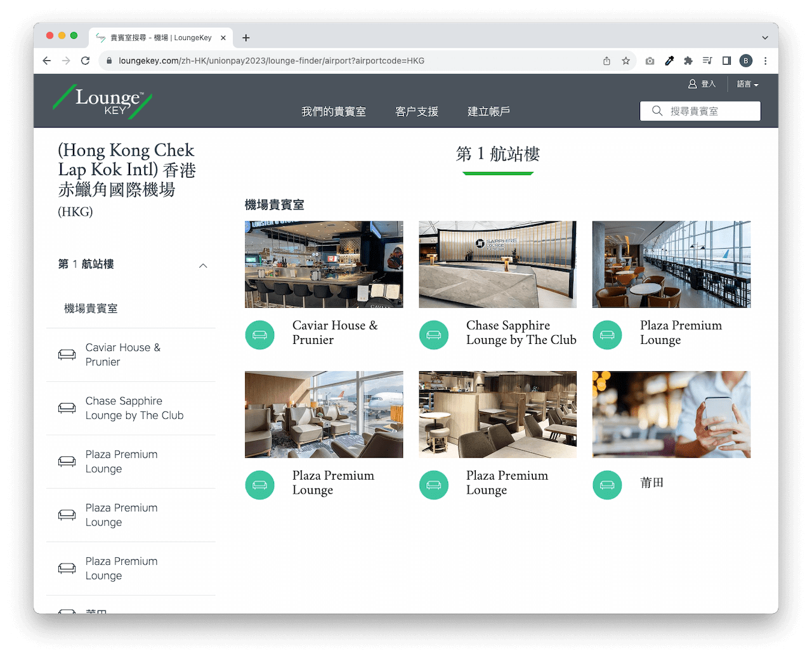The image size is (812, 658).
Task: Open the tab search chevron
Action: [x=765, y=38]
